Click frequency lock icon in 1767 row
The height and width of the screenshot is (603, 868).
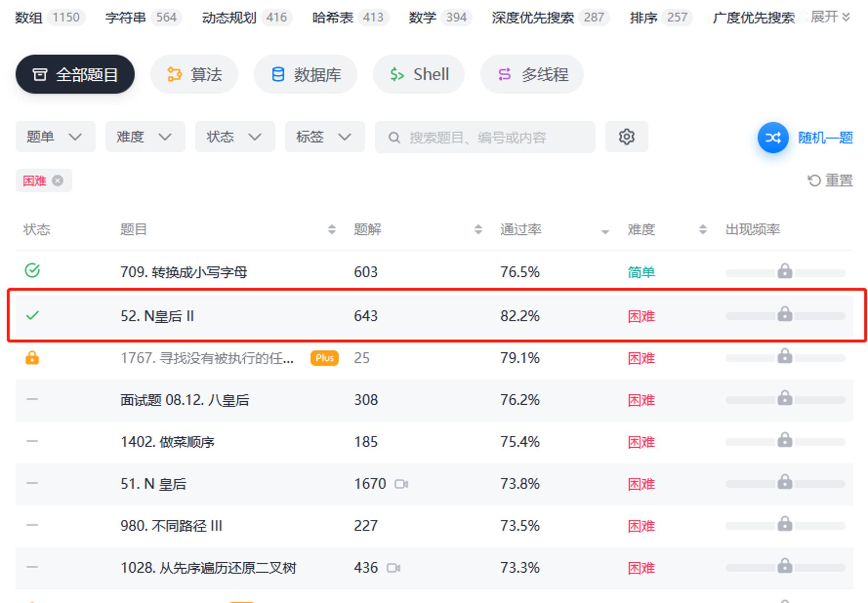(785, 356)
